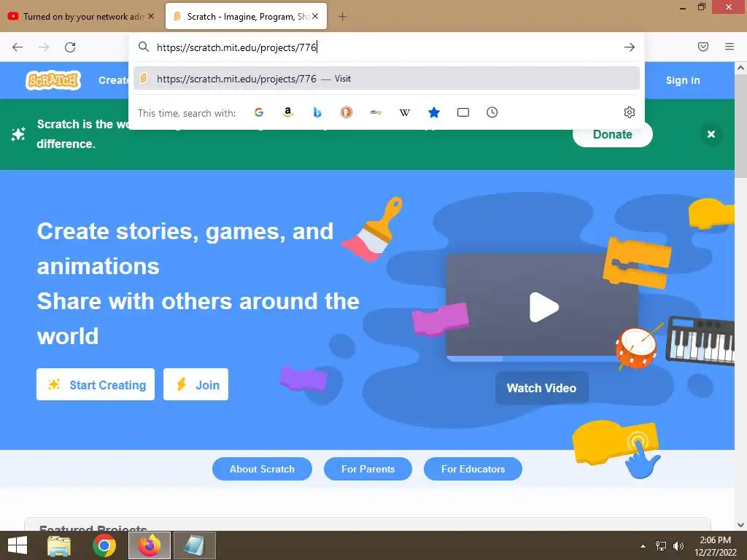Image resolution: width=747 pixels, height=560 pixels.
Task: Open search settings gear icon
Action: pyautogui.click(x=630, y=112)
